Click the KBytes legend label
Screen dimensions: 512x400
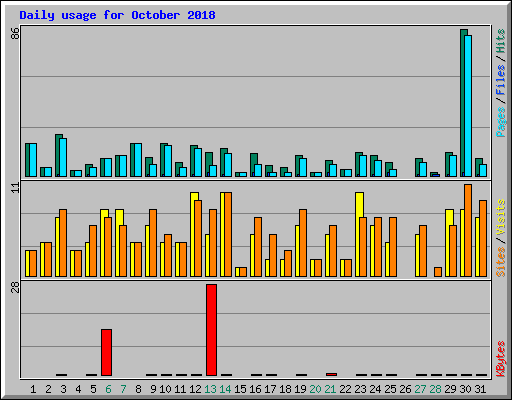pyautogui.click(x=500, y=359)
